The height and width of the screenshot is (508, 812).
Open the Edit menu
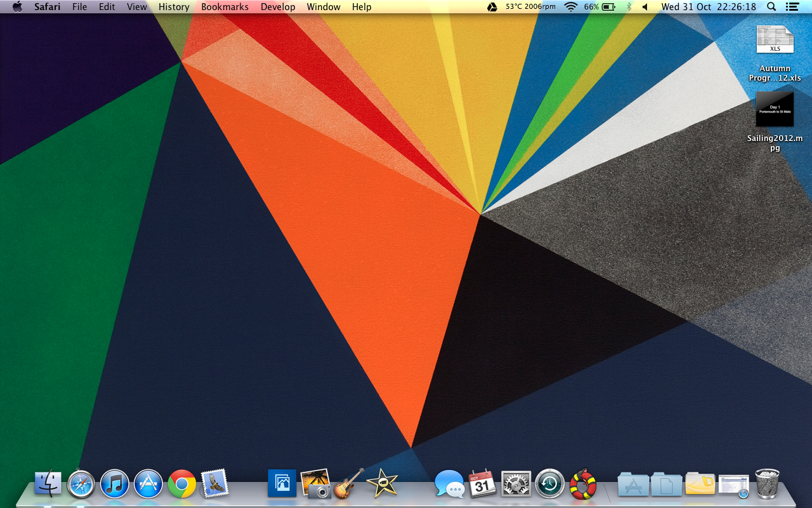tap(107, 7)
